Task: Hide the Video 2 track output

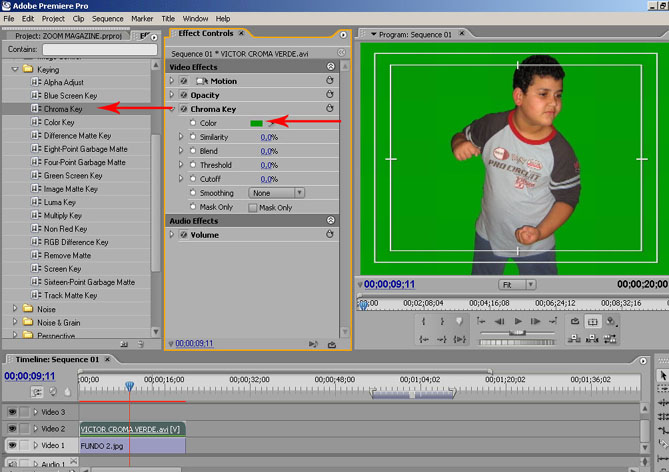Action: [x=12, y=428]
